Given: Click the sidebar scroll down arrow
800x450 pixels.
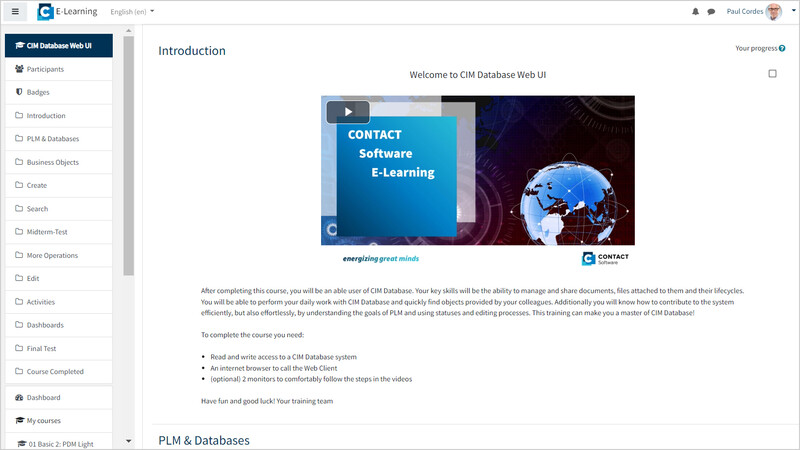Looking at the screenshot, I should (x=129, y=441).
